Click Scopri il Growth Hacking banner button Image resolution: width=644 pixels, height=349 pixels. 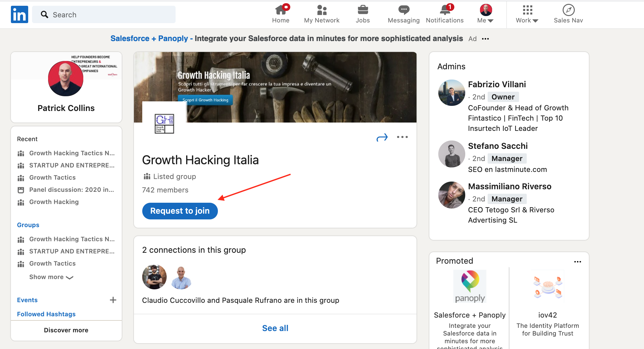click(205, 100)
